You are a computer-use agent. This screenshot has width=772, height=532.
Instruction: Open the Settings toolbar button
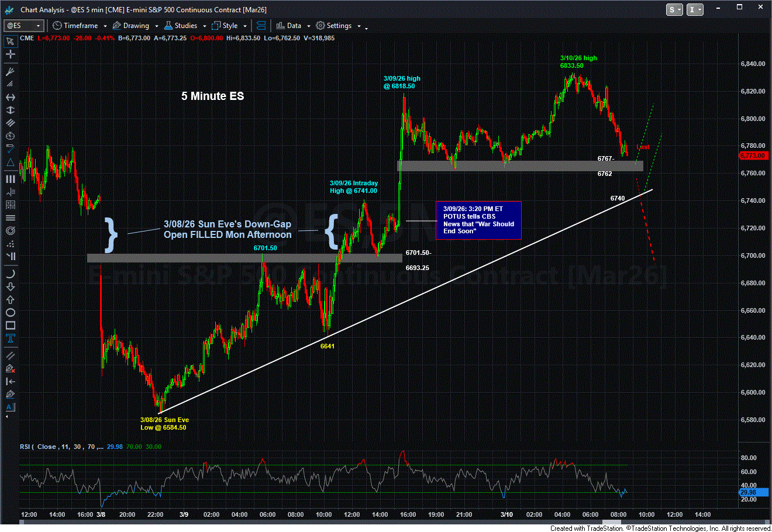335,26
